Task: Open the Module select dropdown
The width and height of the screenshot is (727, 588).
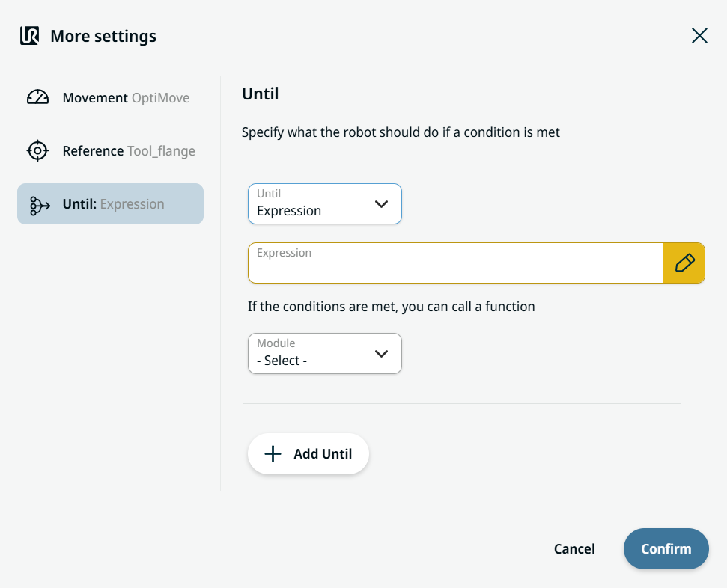Action: click(x=324, y=354)
